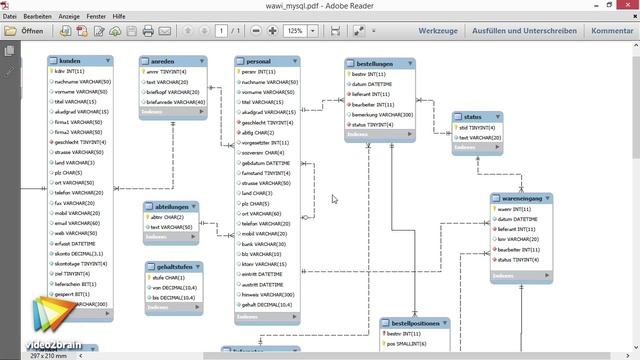Open page thumbnails panel in sidebar
The image size is (640, 360).
point(9,51)
